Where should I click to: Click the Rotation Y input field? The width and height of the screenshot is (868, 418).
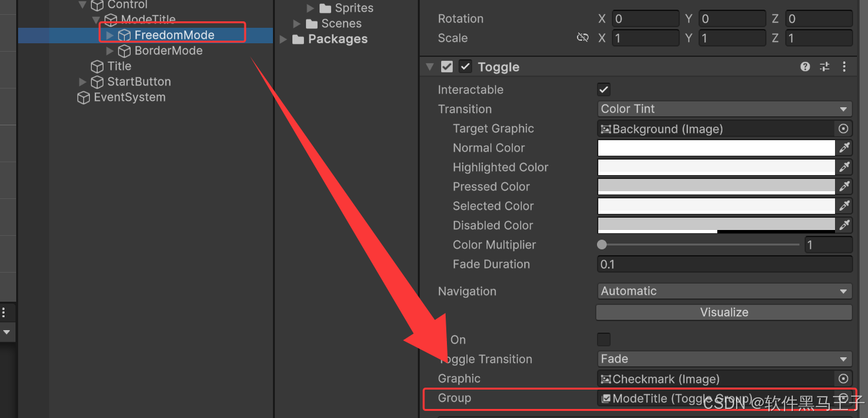(732, 19)
